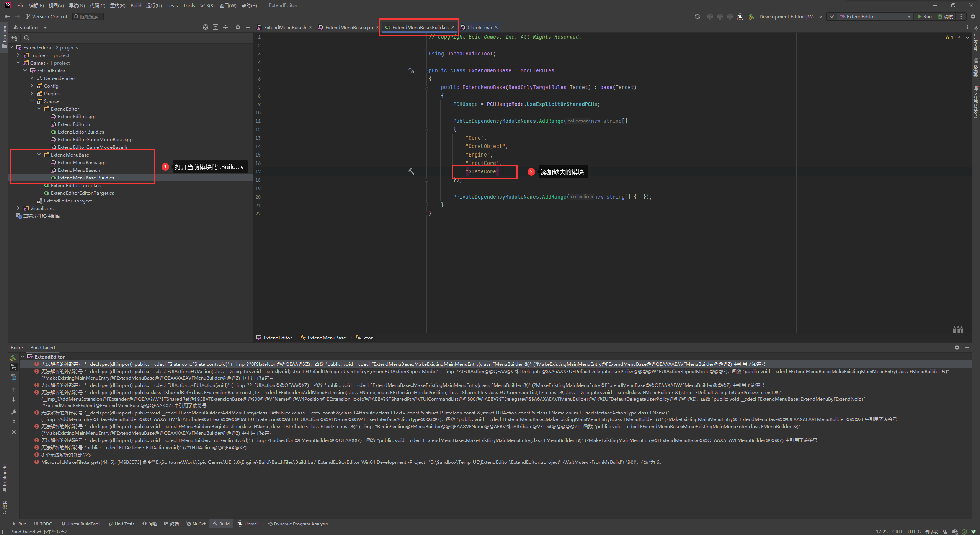Toggle the Unreal tool window at bottom
This screenshot has height=535, width=980.
click(247, 524)
